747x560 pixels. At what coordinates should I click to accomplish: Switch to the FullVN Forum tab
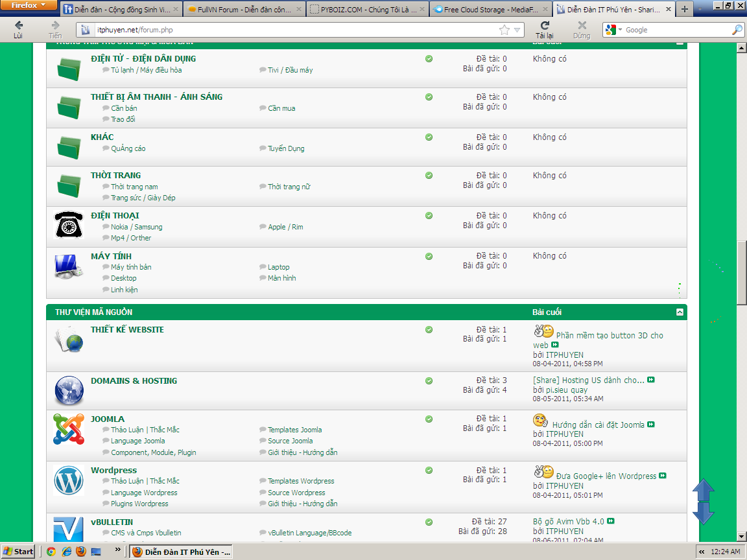pyautogui.click(x=244, y=10)
